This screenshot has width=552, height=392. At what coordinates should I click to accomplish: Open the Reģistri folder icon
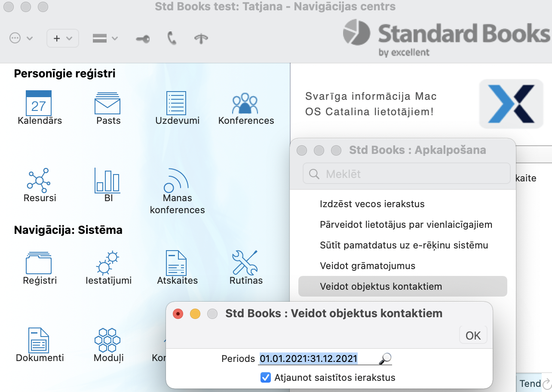39,263
